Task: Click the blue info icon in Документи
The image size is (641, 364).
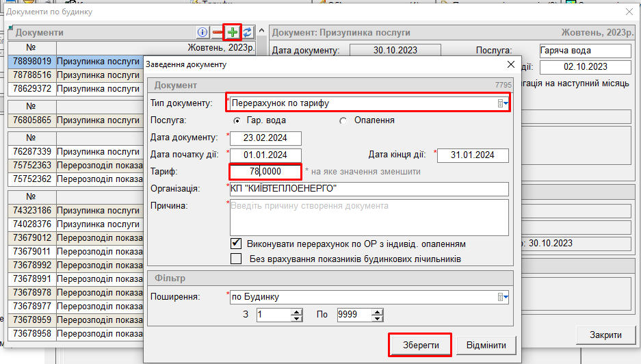Action: point(202,32)
